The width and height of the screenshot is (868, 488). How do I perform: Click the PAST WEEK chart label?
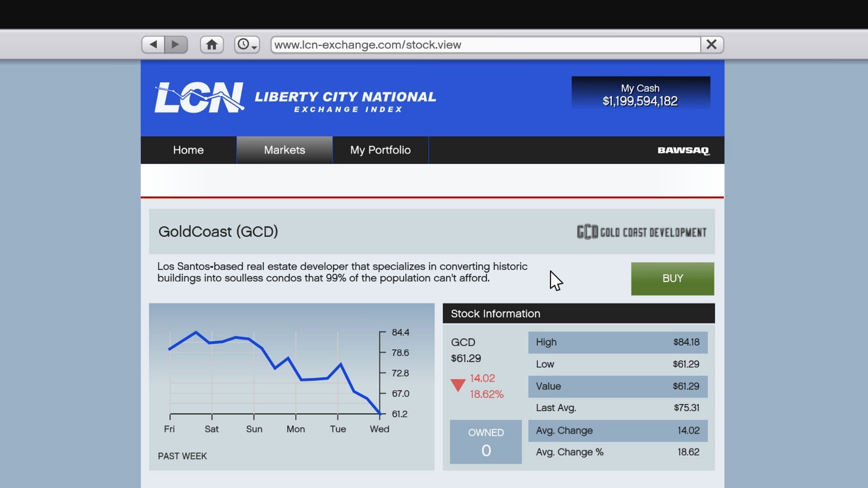182,456
